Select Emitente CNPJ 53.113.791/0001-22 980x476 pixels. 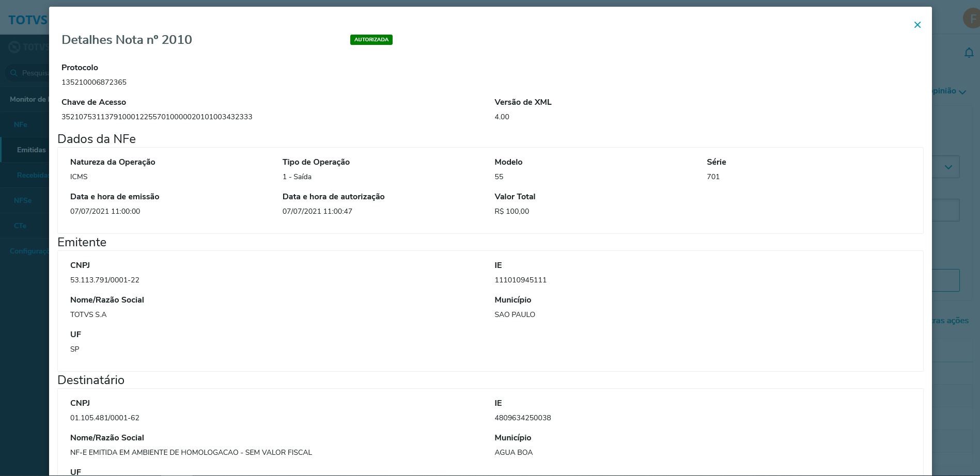point(105,280)
